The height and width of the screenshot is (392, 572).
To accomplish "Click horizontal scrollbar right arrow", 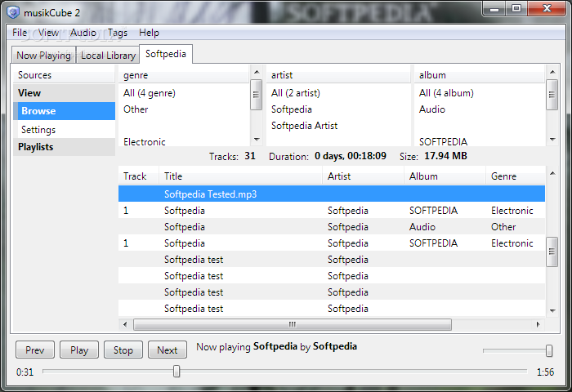I will point(538,324).
